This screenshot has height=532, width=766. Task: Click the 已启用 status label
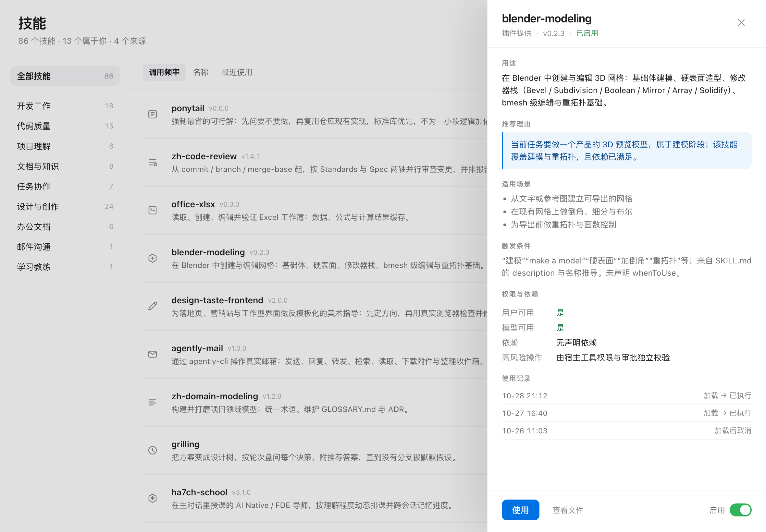tap(587, 33)
